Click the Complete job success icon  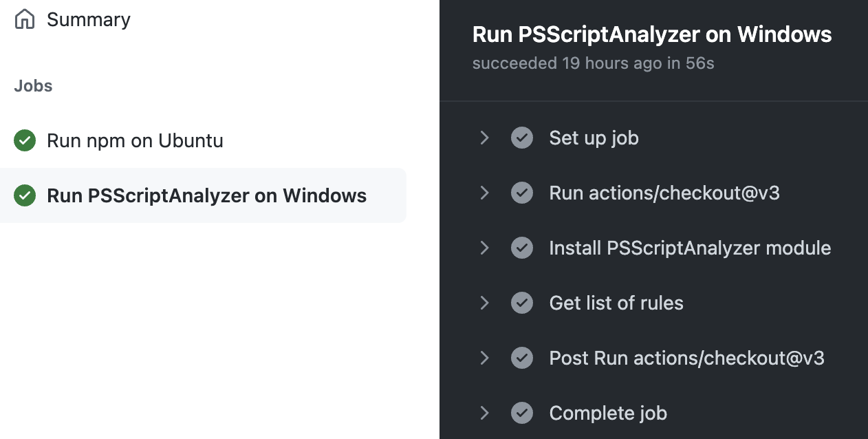[x=522, y=413]
